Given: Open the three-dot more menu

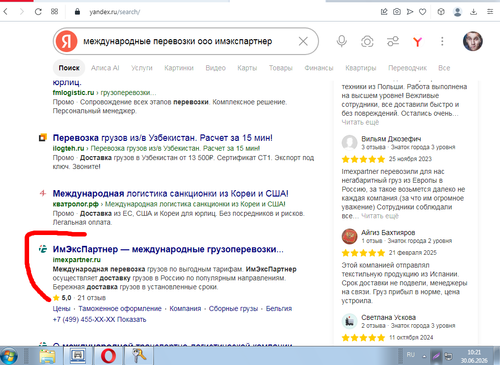Looking at the screenshot, I should click(442, 41).
